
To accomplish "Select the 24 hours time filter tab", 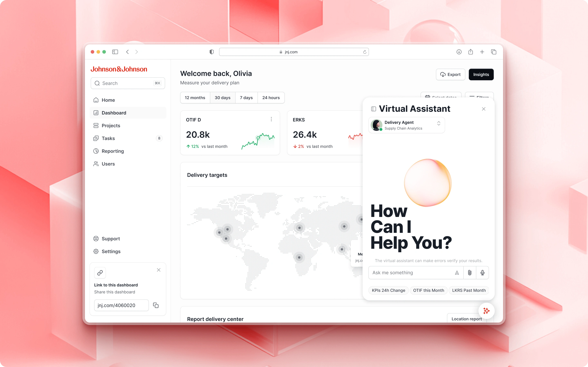I will click(271, 98).
